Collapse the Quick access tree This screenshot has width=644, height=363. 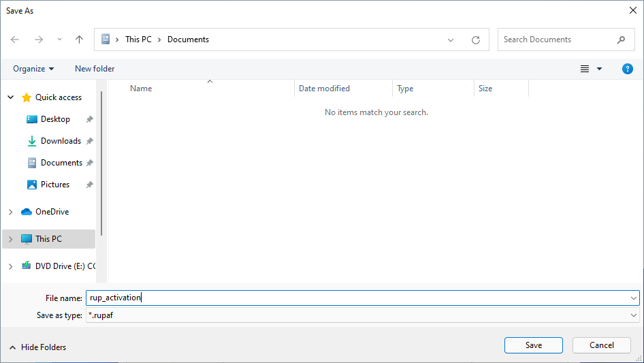click(10, 97)
